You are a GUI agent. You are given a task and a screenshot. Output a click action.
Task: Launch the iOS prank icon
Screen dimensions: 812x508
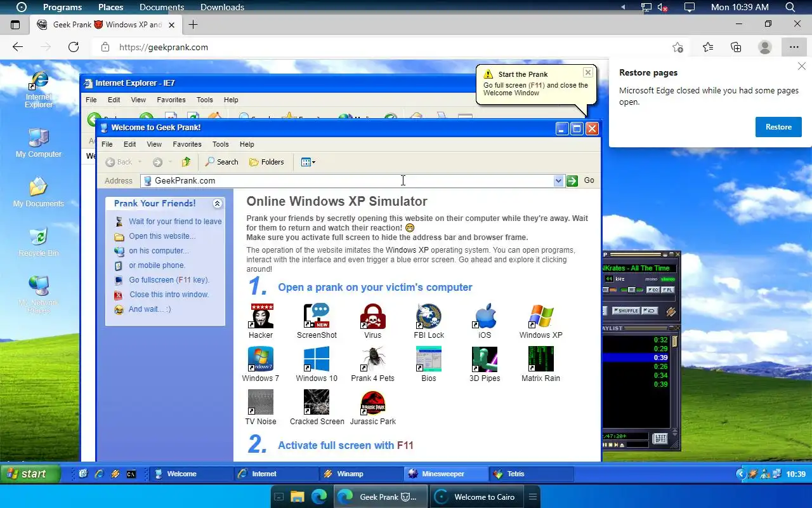485,321
